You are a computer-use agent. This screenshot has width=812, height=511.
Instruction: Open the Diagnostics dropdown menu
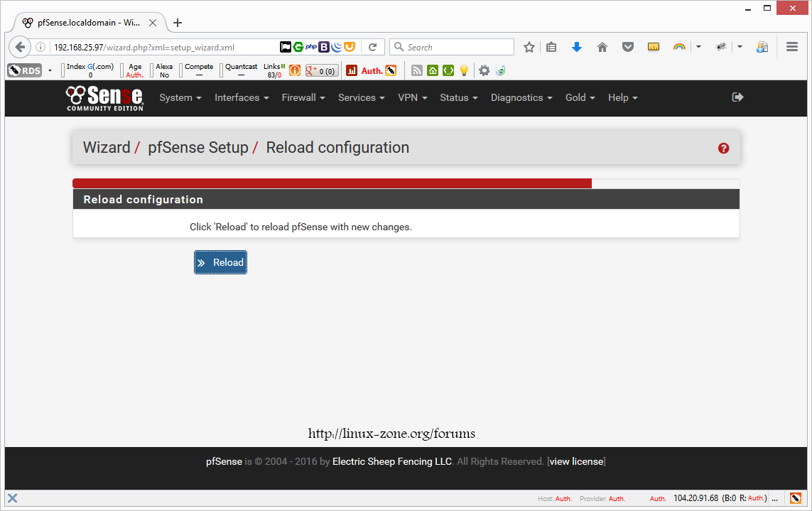tap(521, 98)
